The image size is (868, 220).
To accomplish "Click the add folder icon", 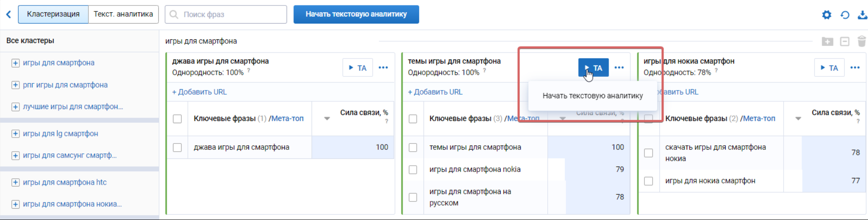I will point(828,42).
